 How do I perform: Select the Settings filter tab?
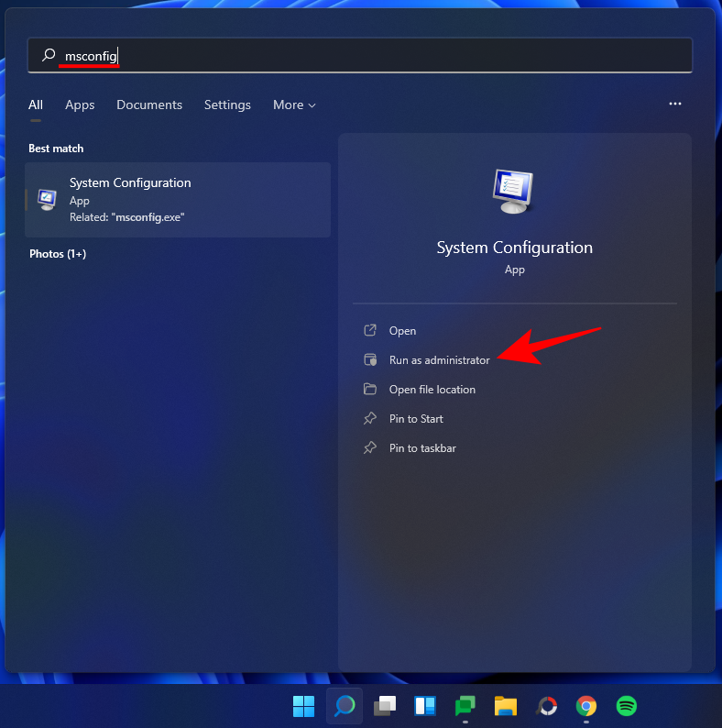tap(227, 105)
